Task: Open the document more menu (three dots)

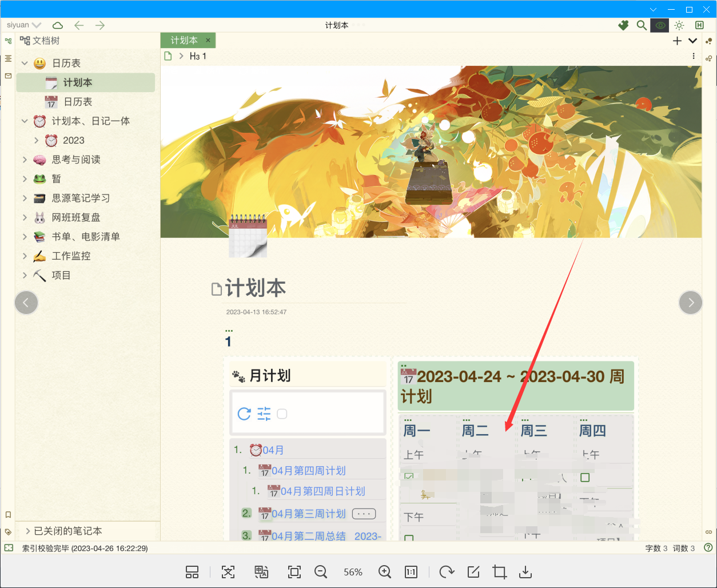Action: [694, 56]
